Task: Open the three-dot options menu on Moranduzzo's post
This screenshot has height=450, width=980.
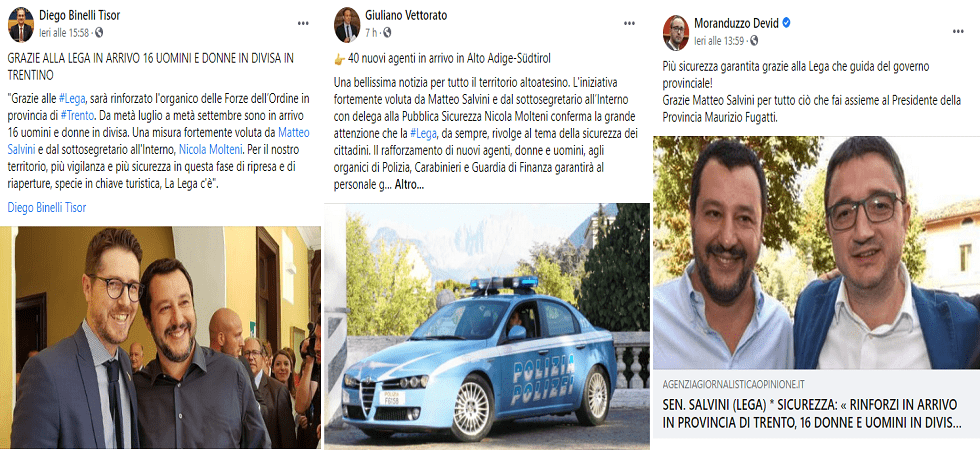Action: (x=958, y=31)
